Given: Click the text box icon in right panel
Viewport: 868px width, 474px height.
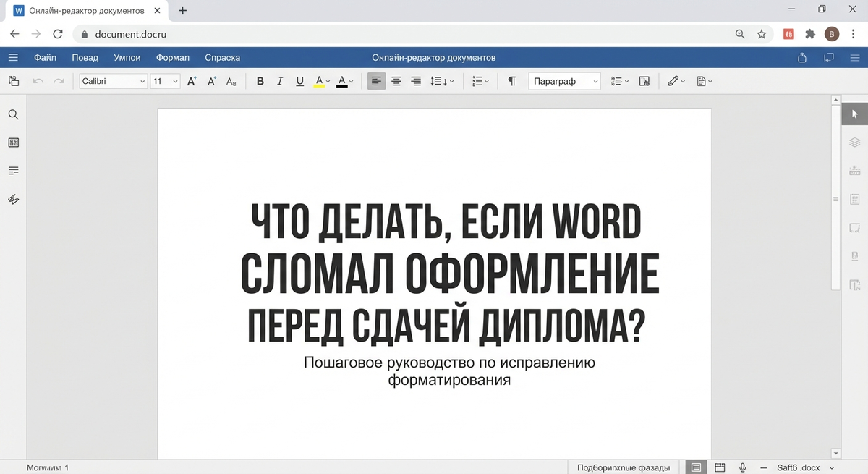Looking at the screenshot, I should click(854, 256).
